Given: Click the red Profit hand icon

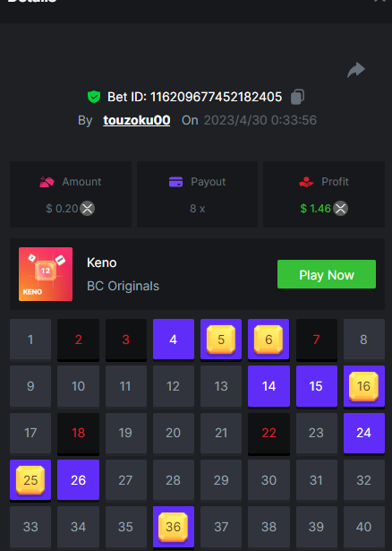Looking at the screenshot, I should (x=306, y=182).
